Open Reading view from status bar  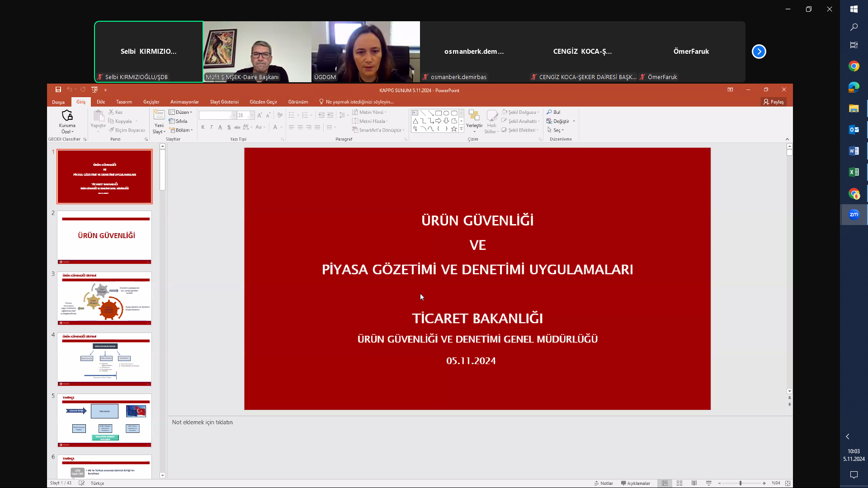click(694, 483)
